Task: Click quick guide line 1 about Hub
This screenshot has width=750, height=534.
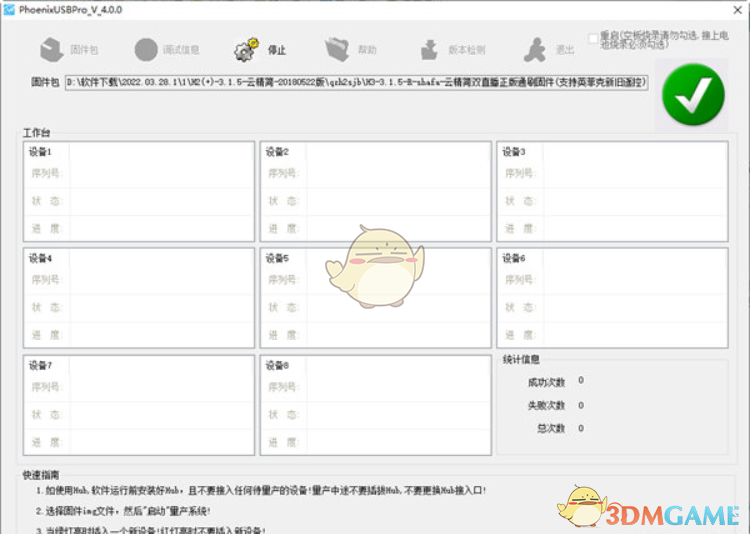Action: click(261, 490)
